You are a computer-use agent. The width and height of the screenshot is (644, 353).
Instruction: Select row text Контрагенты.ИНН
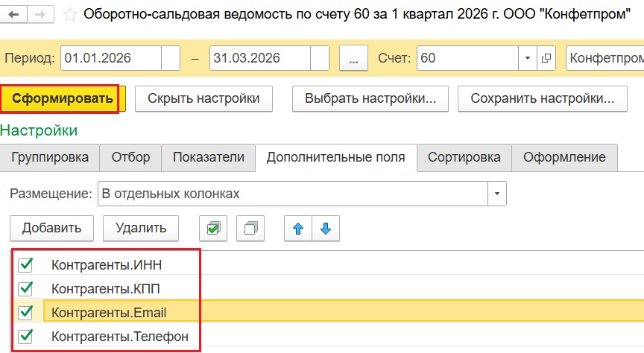pos(107,265)
